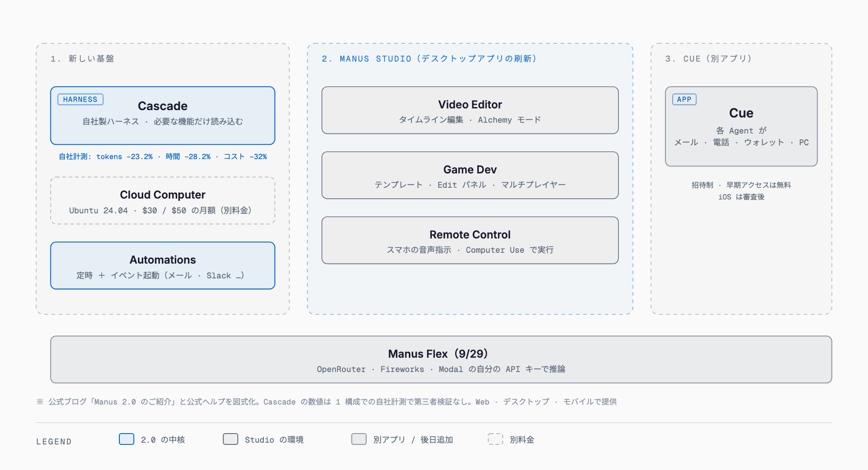The width and height of the screenshot is (868, 470).
Task: Click the Cascade harness card
Action: (x=163, y=116)
